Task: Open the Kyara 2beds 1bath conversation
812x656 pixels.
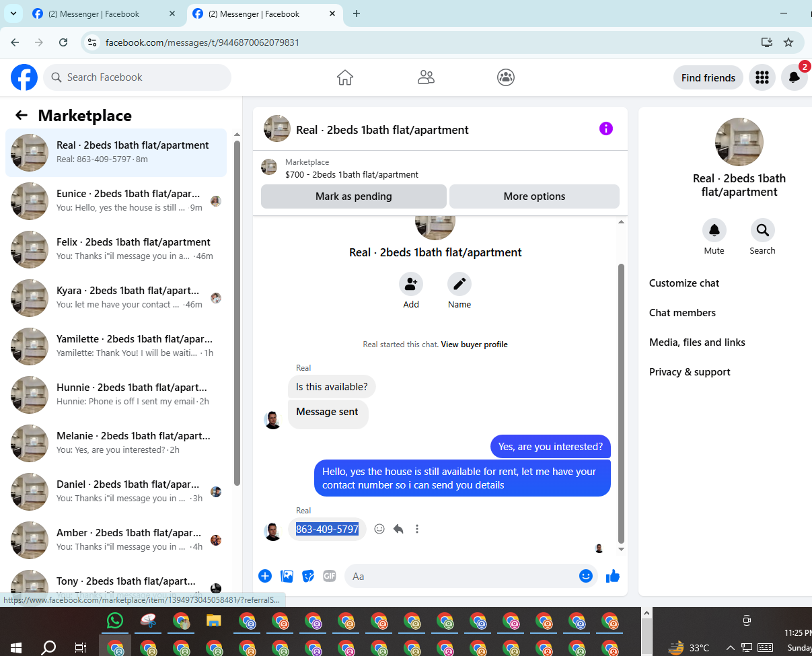Action: [x=116, y=298]
